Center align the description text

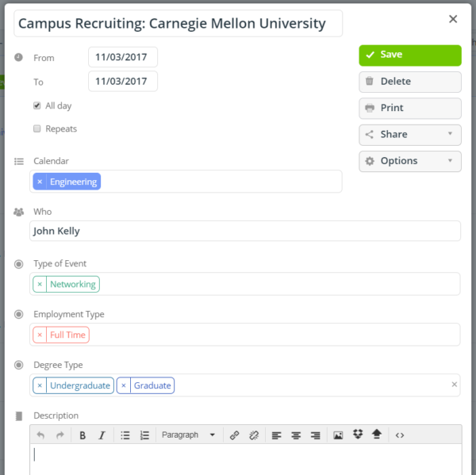tap(296, 435)
